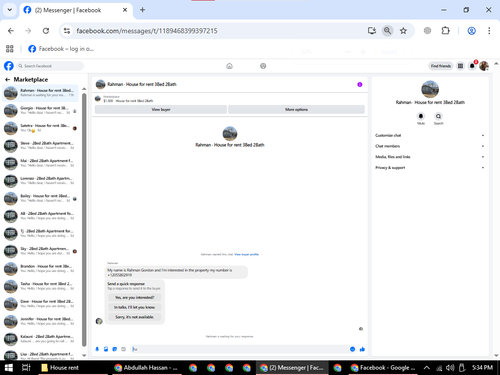500x375 pixels.
Task: Click the browser address bar URL
Action: pos(147,31)
